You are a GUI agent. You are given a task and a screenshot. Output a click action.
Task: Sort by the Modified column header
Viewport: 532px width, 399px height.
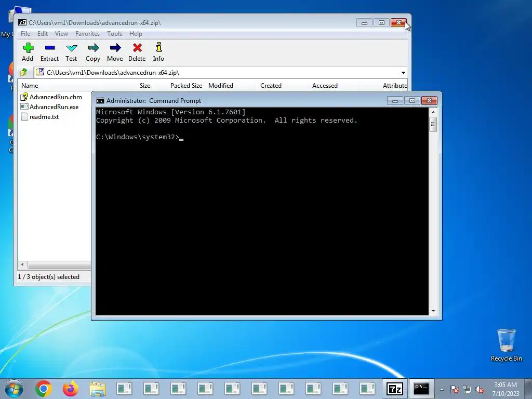tap(231, 86)
